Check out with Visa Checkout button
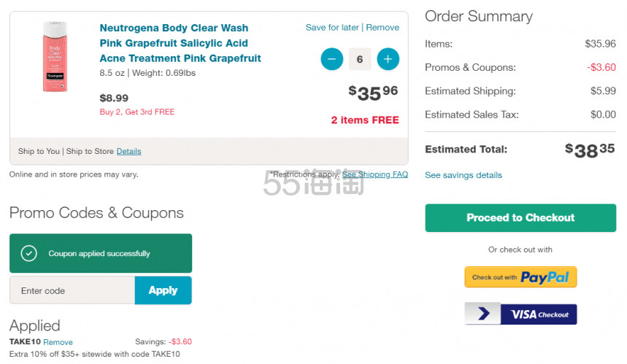The width and height of the screenshot is (627, 364). (x=520, y=314)
